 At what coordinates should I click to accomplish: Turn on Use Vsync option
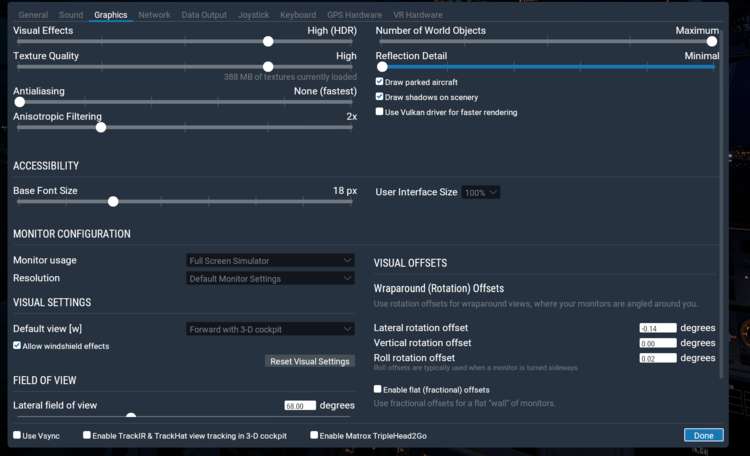tap(17, 435)
